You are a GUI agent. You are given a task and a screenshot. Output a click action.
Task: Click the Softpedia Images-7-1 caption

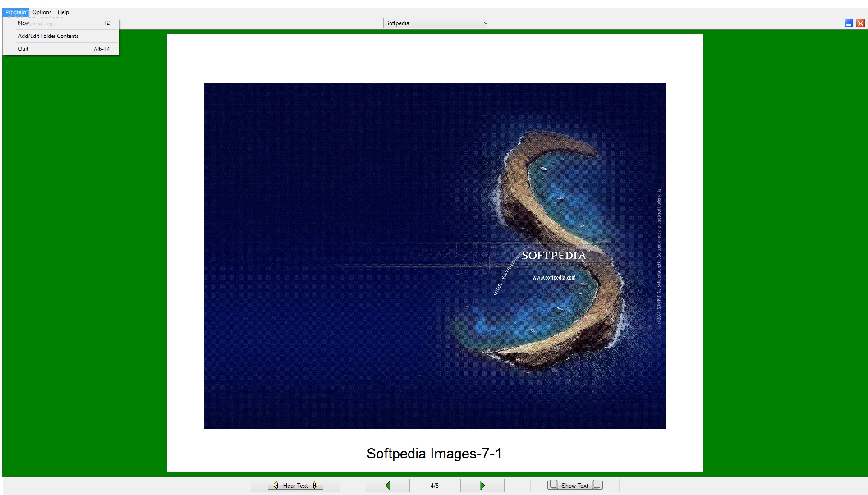tap(434, 454)
